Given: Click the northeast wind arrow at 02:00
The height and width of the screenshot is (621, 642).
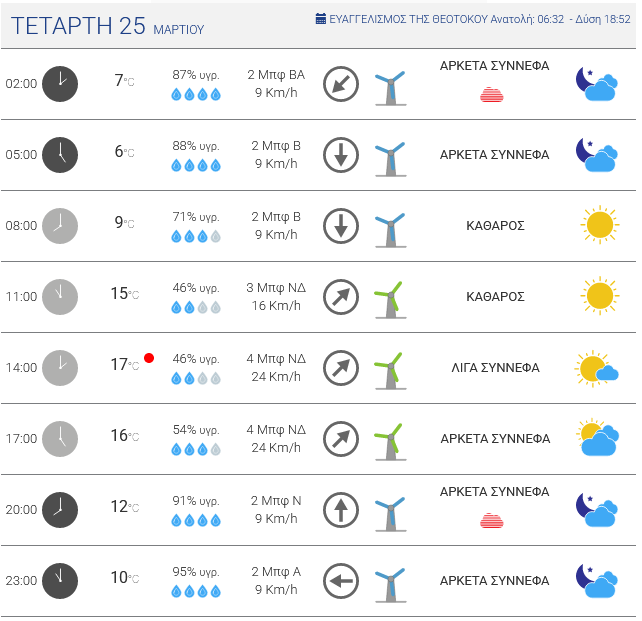Looking at the screenshot, I should pos(341,83).
